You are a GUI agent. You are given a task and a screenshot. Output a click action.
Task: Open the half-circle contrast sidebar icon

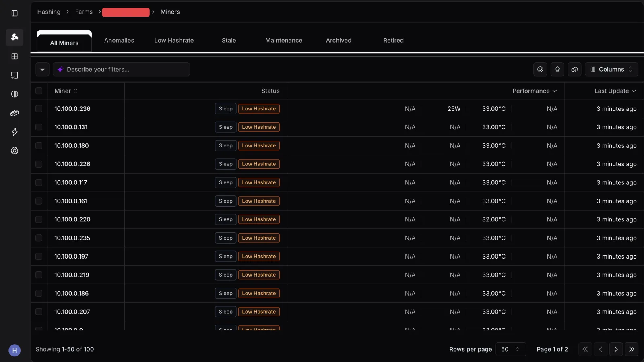point(14,94)
